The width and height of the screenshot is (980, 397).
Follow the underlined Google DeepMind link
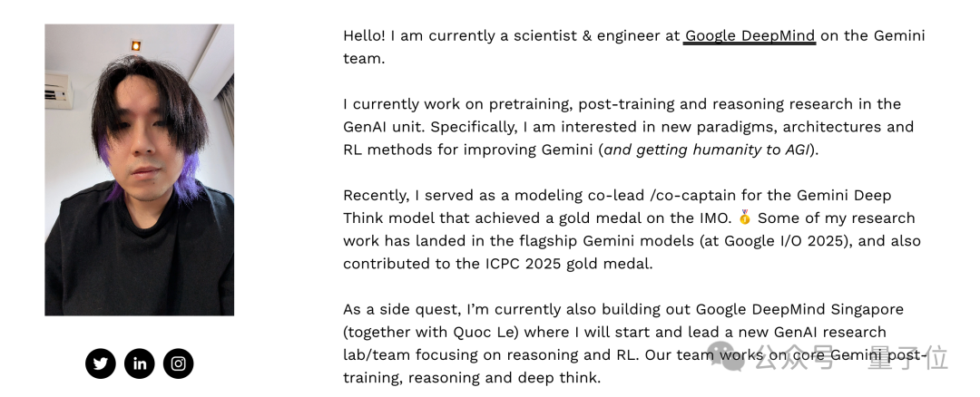(x=750, y=36)
